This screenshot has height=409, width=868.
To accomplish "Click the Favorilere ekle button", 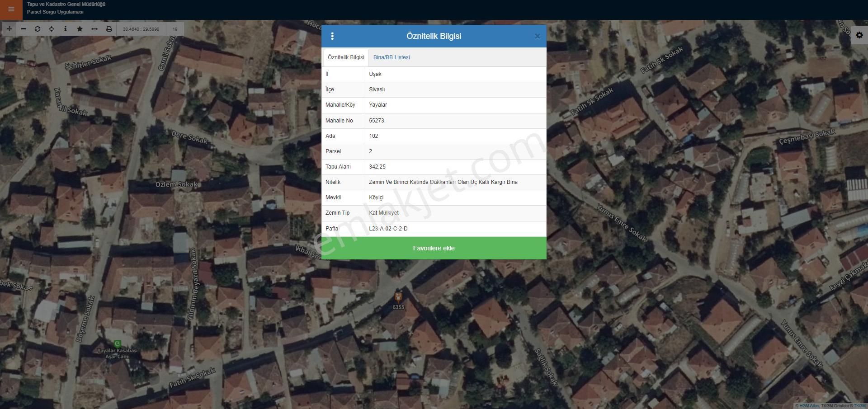I will pos(434,248).
